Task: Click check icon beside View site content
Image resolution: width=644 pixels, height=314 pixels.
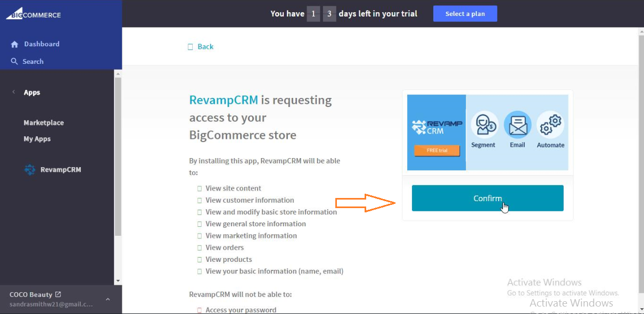Action: pyautogui.click(x=200, y=188)
